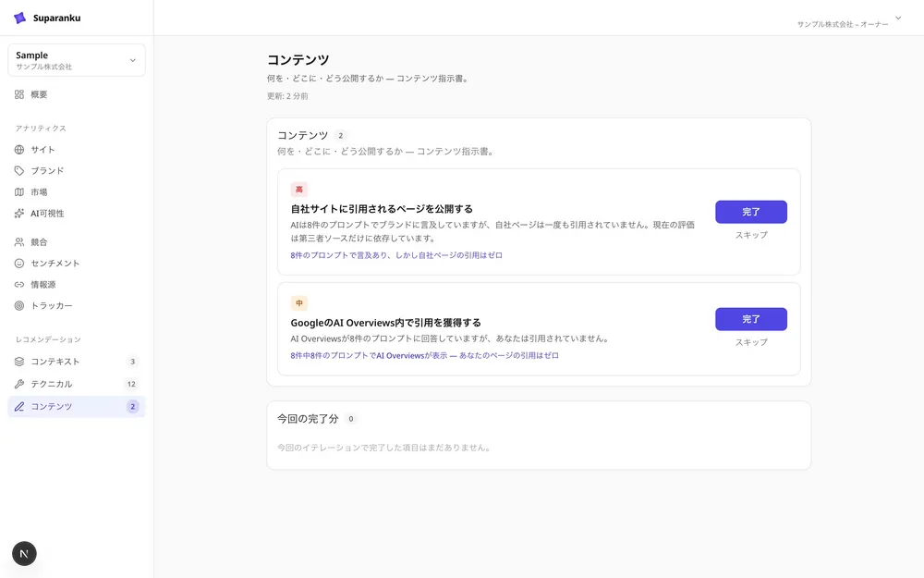The image size is (924, 578).
Task: Click the Suparanku brand name
Action: [56, 18]
